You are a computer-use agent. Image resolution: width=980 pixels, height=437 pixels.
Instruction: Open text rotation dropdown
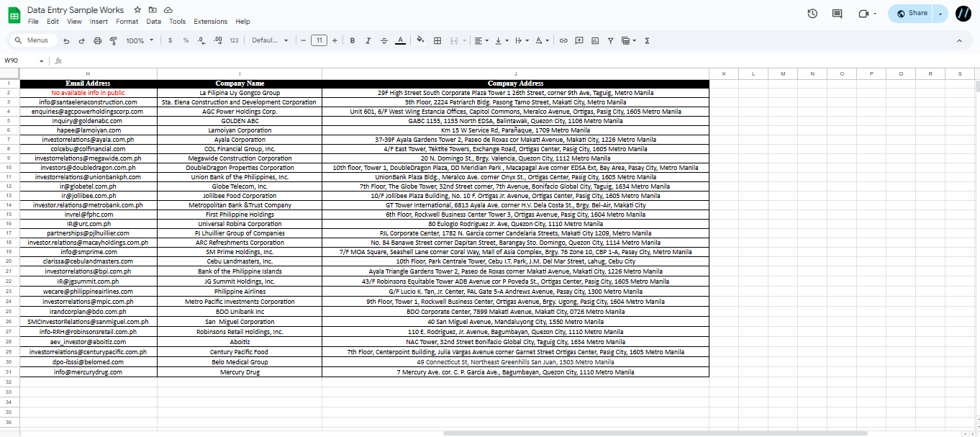click(x=542, y=41)
